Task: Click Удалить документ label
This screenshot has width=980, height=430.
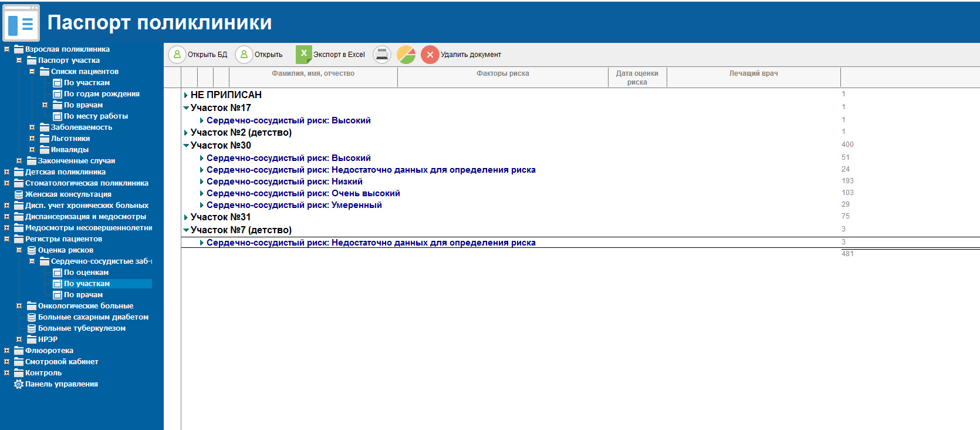Action: pyautogui.click(x=471, y=55)
